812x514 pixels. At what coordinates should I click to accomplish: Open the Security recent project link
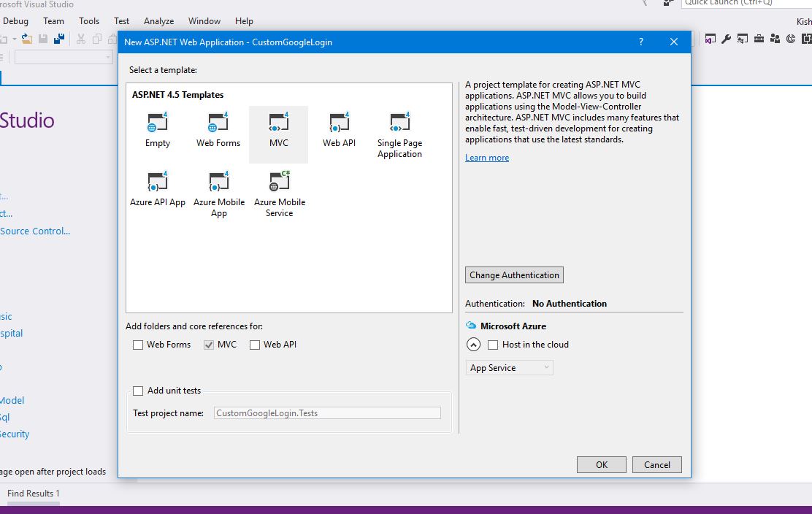15,434
